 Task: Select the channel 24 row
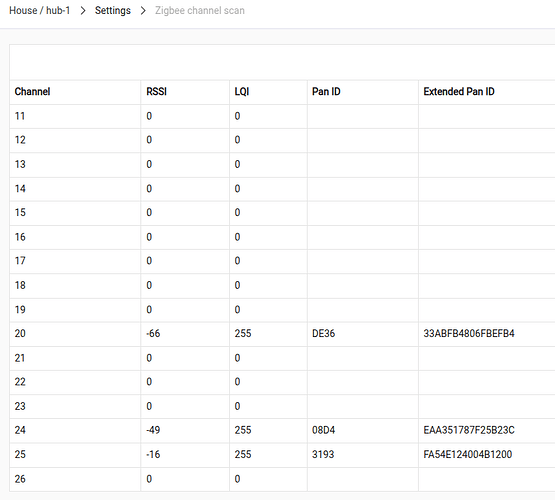(x=282, y=431)
